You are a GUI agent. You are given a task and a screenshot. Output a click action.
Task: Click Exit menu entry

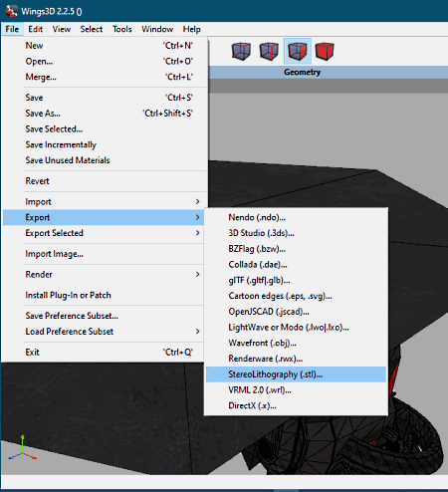pyautogui.click(x=104, y=353)
